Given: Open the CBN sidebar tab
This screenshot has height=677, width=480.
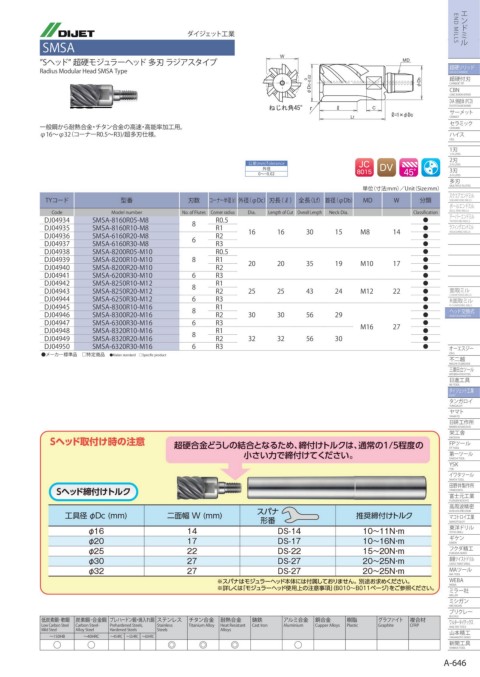Looking at the screenshot, I should [x=464, y=92].
